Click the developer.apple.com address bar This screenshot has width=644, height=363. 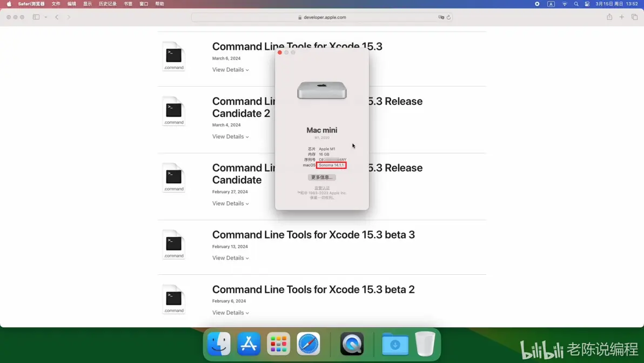(x=322, y=17)
